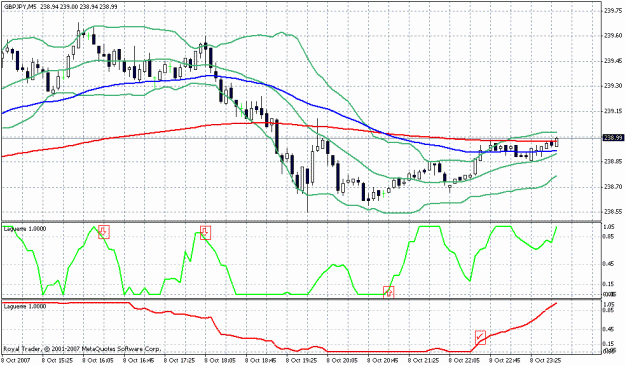Click the 239.60 price axis label
This screenshot has width=625, height=365.
(x=613, y=36)
